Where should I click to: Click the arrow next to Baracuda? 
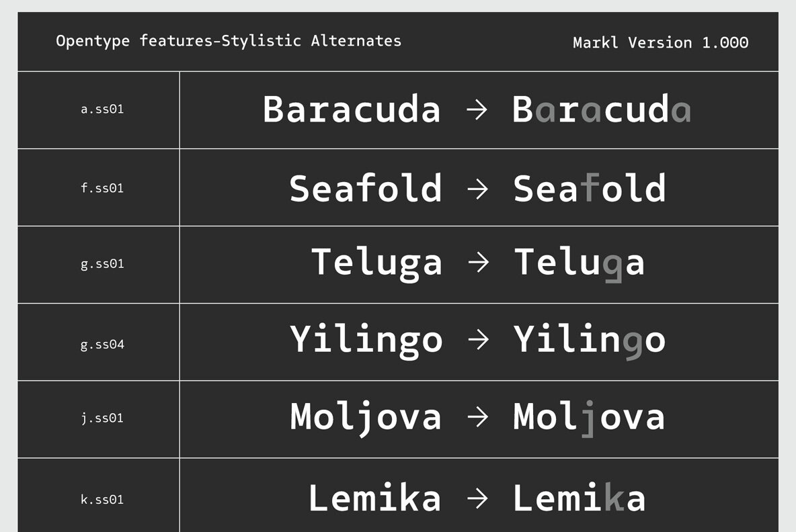(477, 110)
